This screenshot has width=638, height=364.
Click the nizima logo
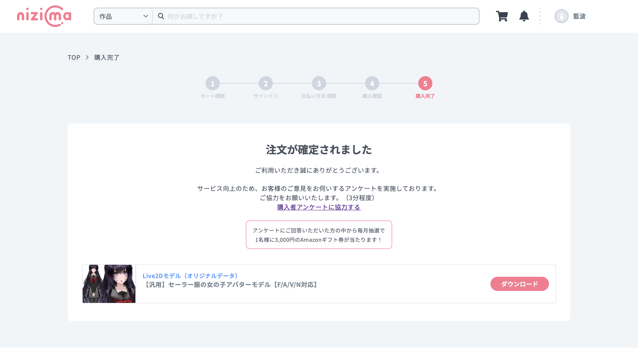pyautogui.click(x=44, y=16)
